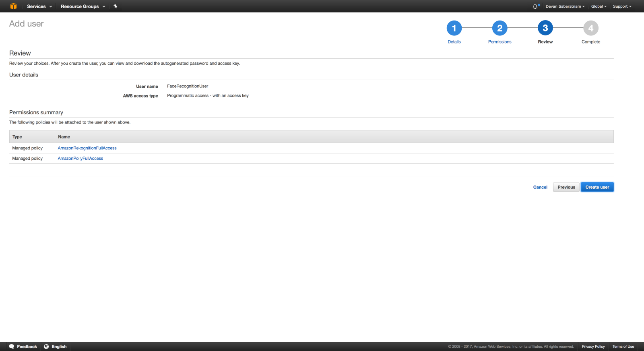Open the notifications bell icon

coord(535,6)
